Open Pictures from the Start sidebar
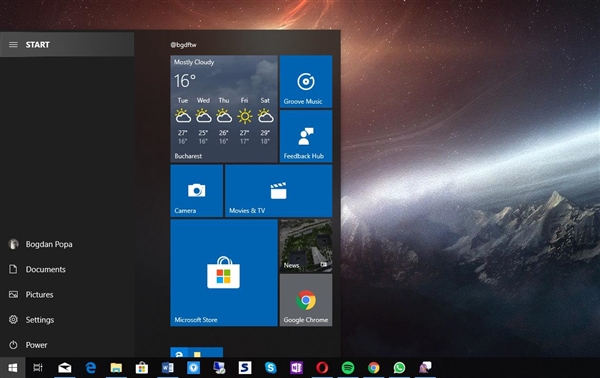This screenshot has width=600, height=378. 67,295
